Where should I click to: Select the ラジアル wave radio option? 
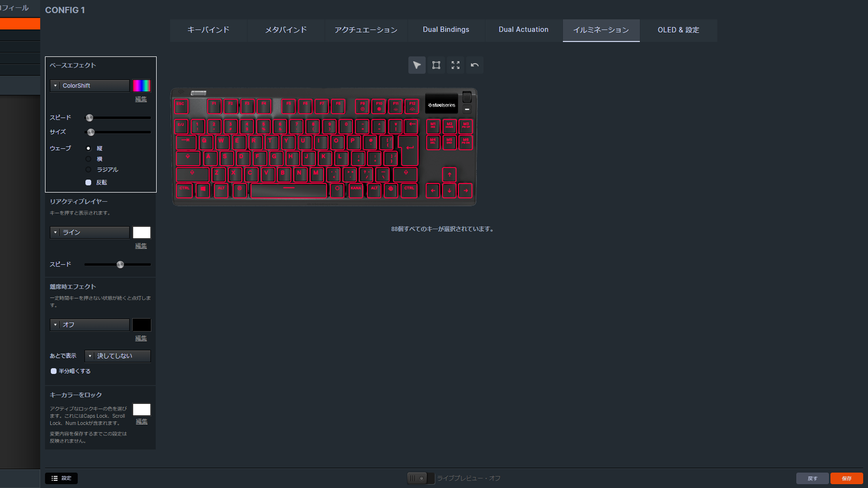tap(89, 170)
